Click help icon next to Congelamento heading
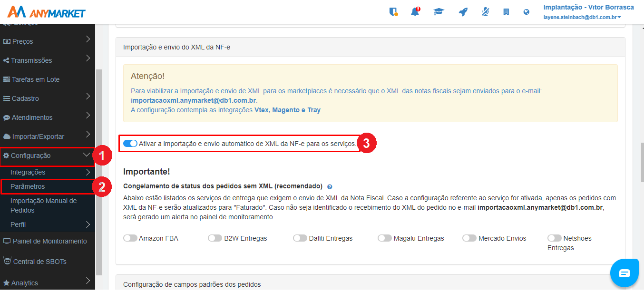 pyautogui.click(x=330, y=187)
